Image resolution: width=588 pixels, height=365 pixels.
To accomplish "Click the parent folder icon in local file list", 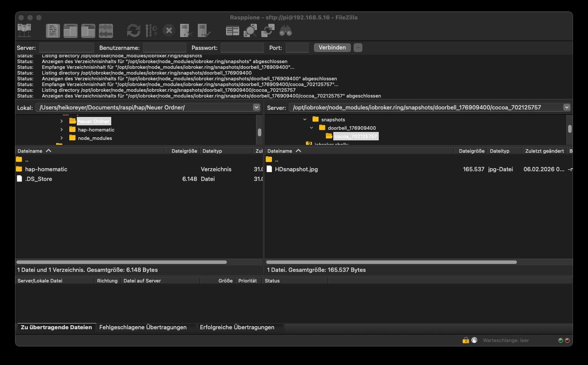I will click(19, 159).
